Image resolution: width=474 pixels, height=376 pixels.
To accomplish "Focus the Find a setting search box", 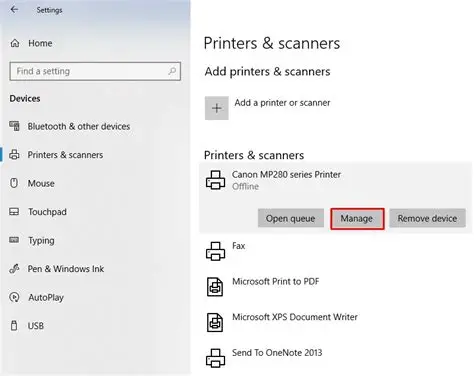I will (x=95, y=71).
